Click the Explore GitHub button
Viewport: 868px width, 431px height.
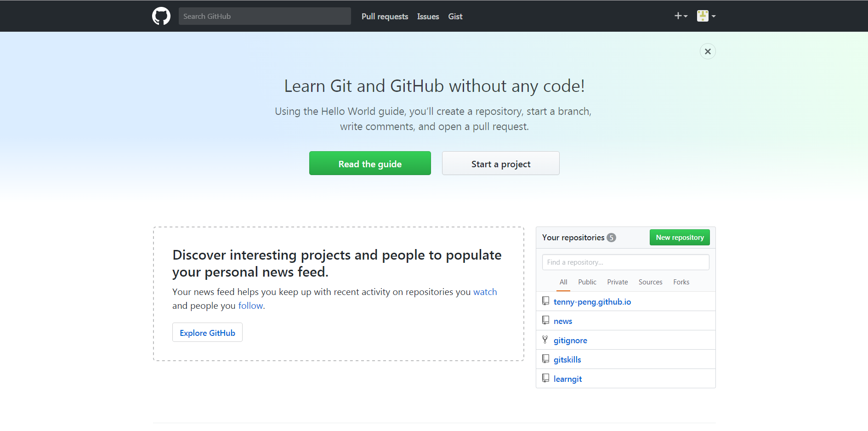(x=207, y=332)
